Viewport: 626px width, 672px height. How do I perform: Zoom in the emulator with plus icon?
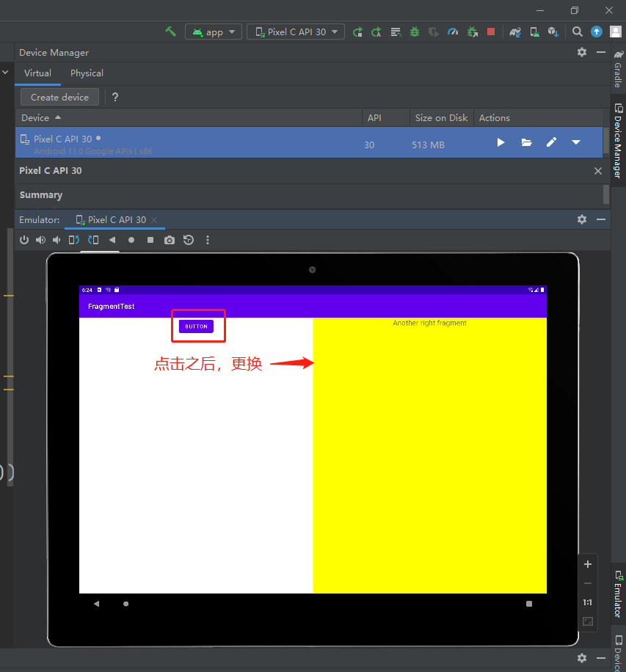tap(588, 564)
